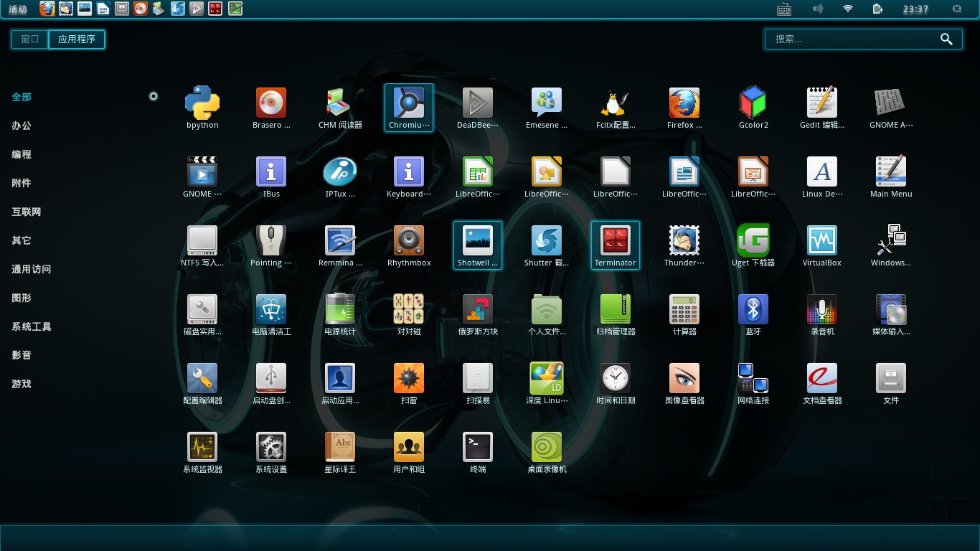This screenshot has width=980, height=551.
Task: Open the volume indicator in top bar
Action: [817, 9]
